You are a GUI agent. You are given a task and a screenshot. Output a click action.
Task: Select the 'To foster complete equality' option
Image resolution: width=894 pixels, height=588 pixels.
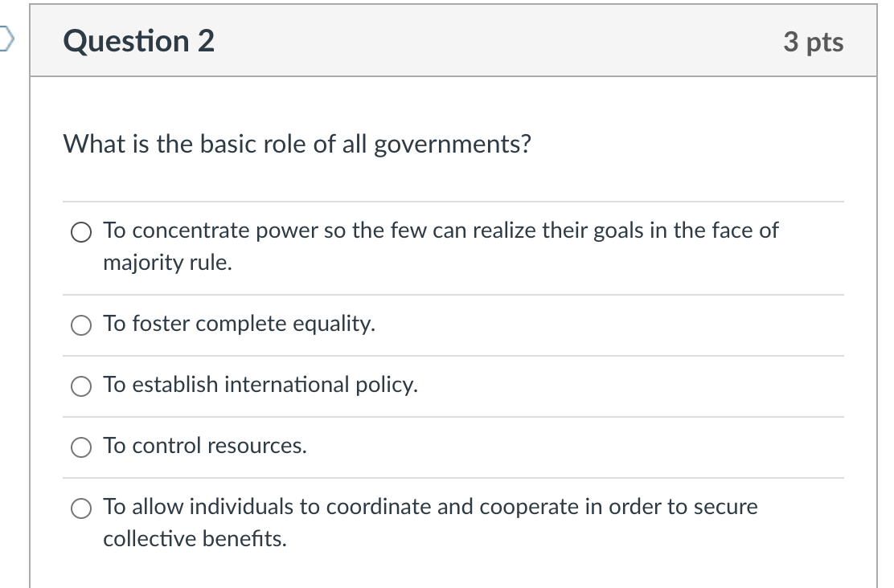80,325
